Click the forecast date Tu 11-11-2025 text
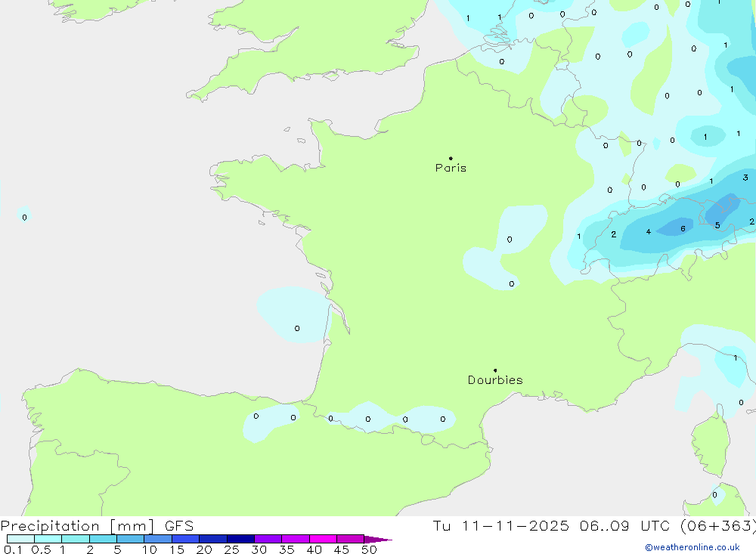 coord(500,525)
